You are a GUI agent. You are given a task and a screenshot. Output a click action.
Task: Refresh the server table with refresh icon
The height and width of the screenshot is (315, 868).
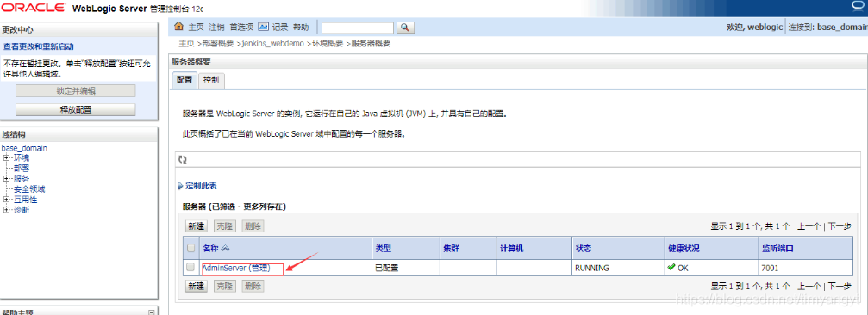click(x=183, y=159)
